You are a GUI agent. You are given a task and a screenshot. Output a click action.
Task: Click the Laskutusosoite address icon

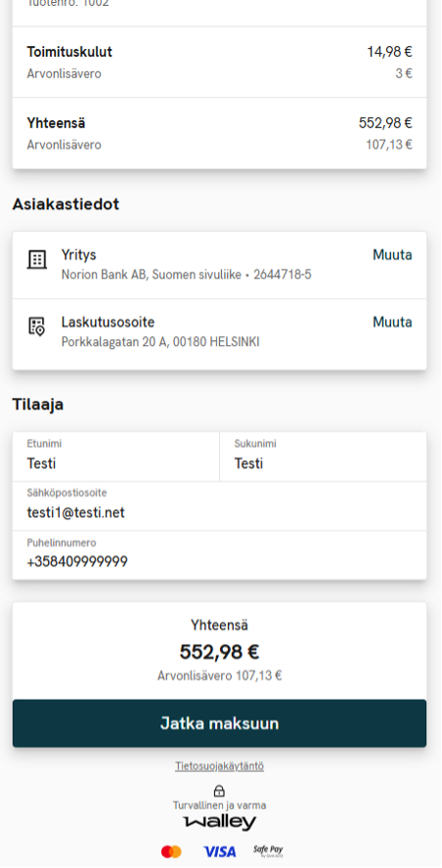(37, 326)
